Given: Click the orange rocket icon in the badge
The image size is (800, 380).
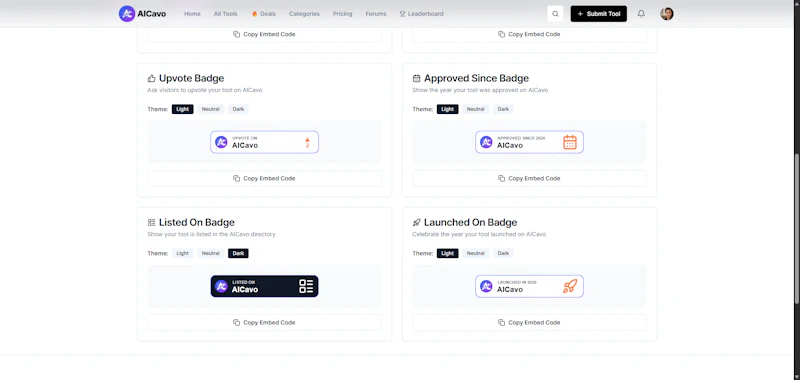Looking at the screenshot, I should click(x=569, y=286).
